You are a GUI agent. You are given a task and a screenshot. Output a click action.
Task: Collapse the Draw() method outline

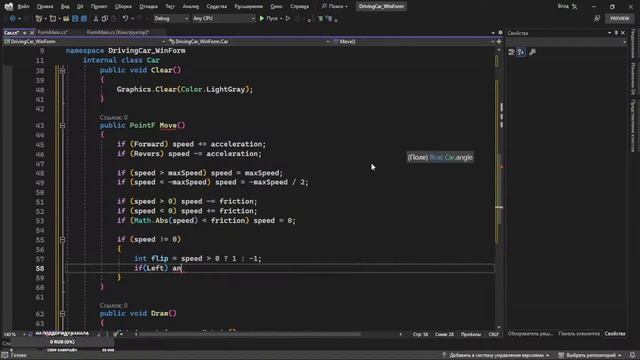click(62, 313)
